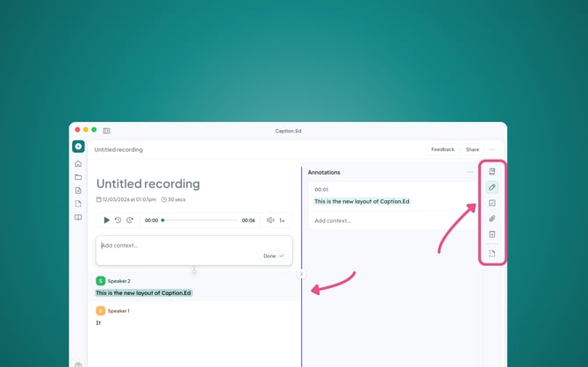Click the notes icon atop right toolbar
Viewport: 588px width, 367px height.
coord(492,171)
